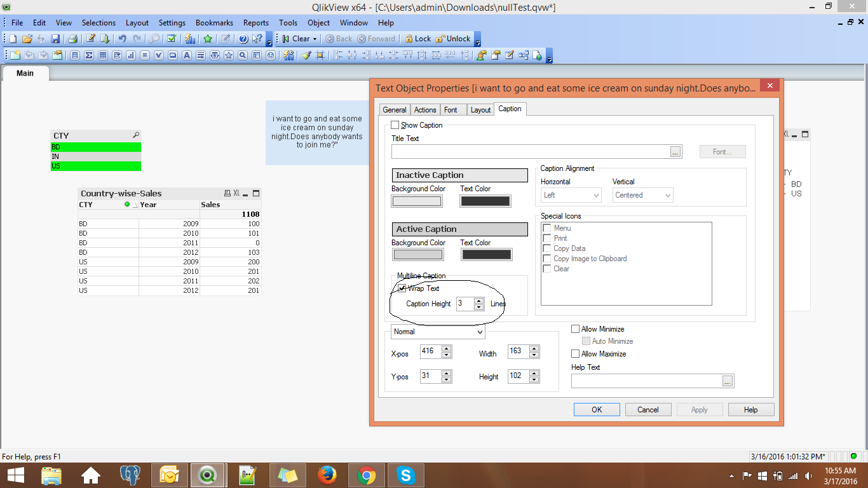Screen dimensions: 868x488
Task: Enable the Allow Minimize checkbox
Action: pos(576,329)
